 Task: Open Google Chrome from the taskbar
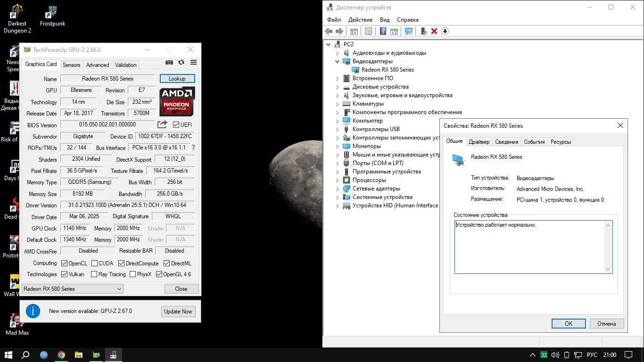[61, 355]
